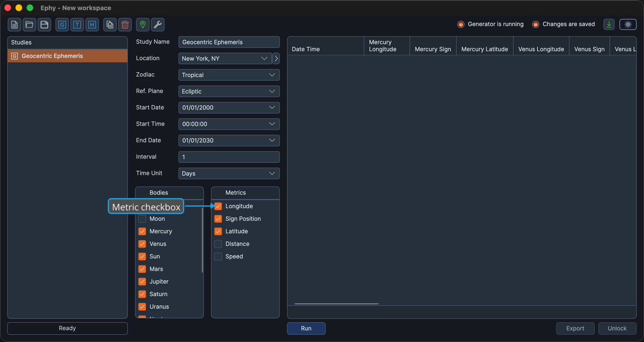Save the workspace with the floppy disk icon
644x342 pixels.
(x=44, y=25)
